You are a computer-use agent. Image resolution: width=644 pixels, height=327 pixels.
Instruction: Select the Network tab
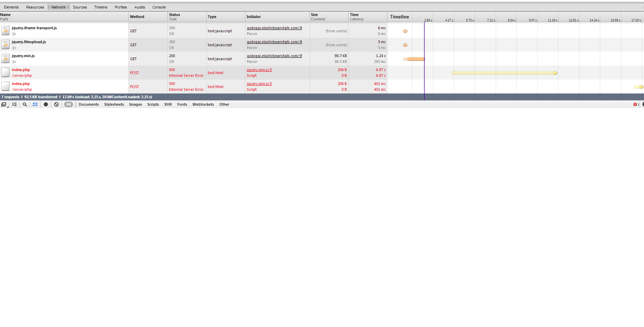click(58, 7)
